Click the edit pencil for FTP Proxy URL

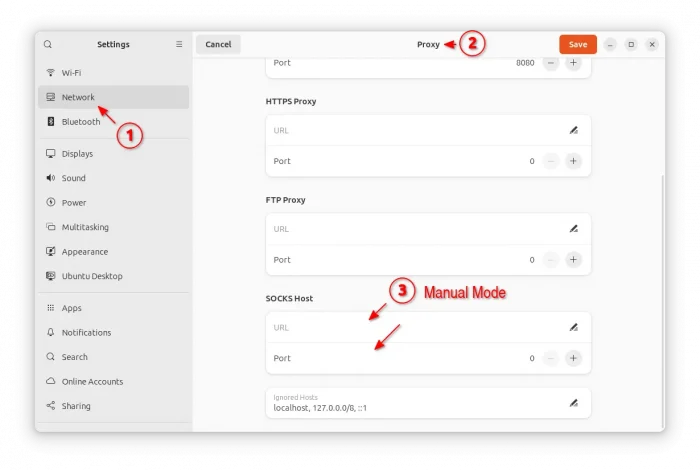(573, 228)
